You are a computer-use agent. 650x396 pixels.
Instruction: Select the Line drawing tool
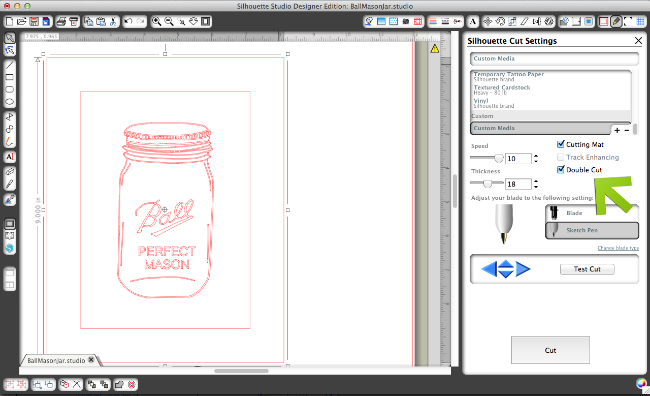pos(10,65)
